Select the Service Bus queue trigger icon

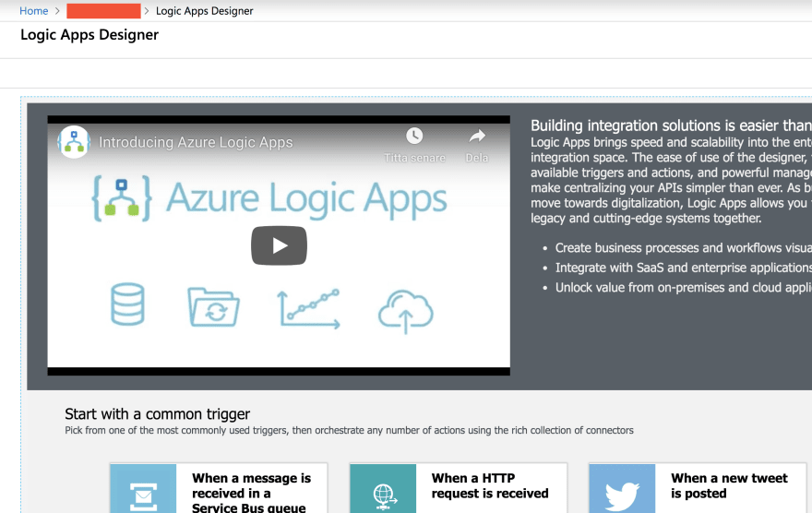(143, 489)
